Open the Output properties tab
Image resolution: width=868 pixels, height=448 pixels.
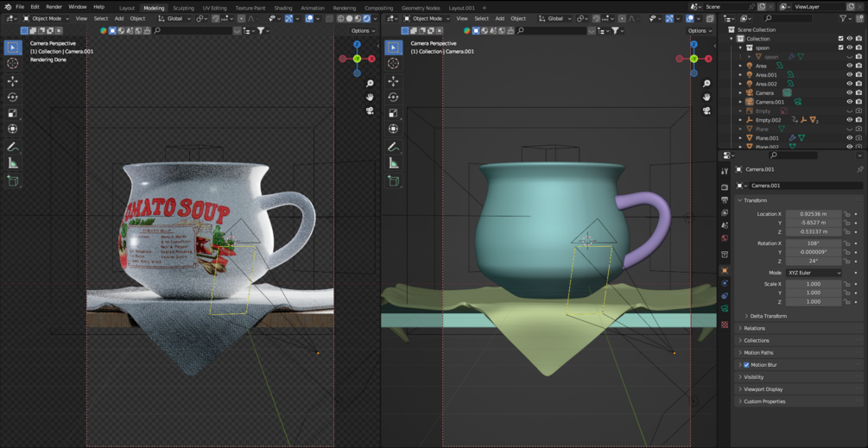[x=725, y=199]
